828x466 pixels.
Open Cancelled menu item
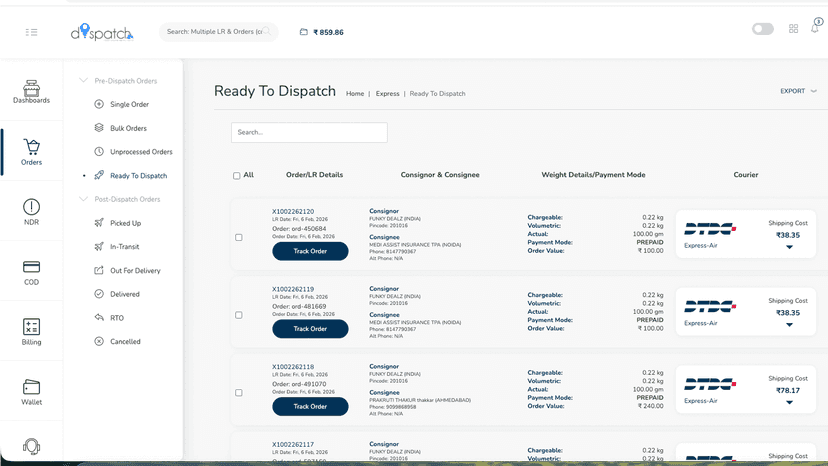click(x=125, y=341)
